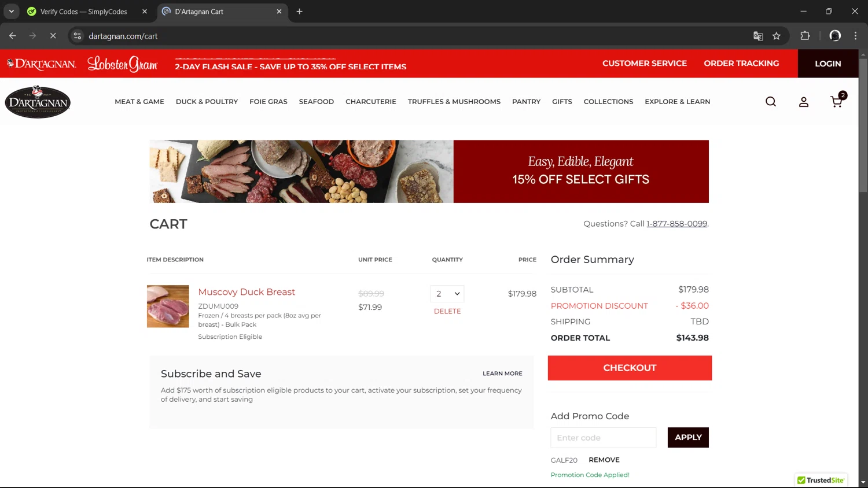Click the Apply promo code button

click(688, 438)
